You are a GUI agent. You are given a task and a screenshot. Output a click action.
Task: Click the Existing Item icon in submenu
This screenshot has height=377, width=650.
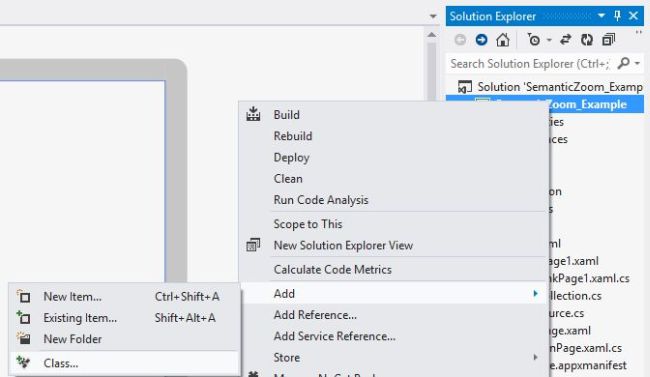24,317
